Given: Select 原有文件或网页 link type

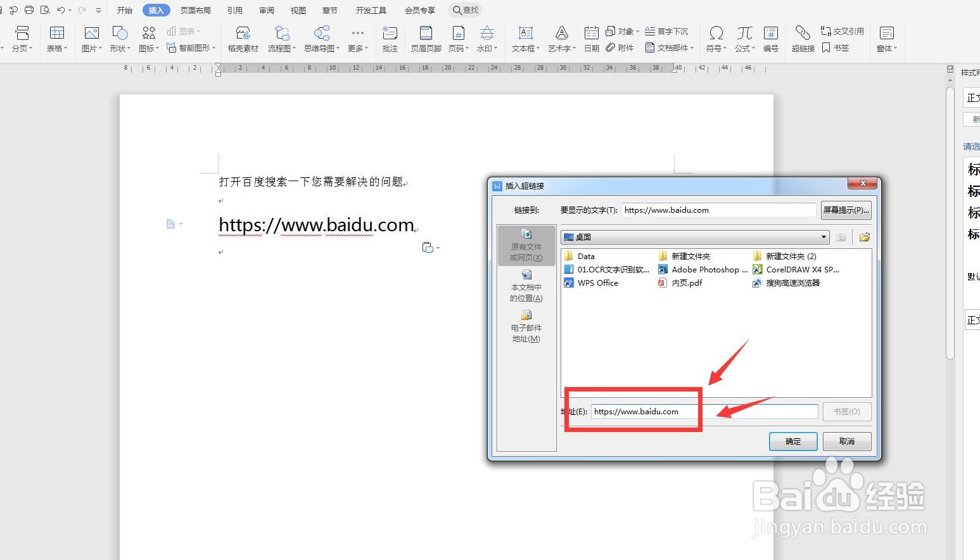Looking at the screenshot, I should tap(526, 246).
